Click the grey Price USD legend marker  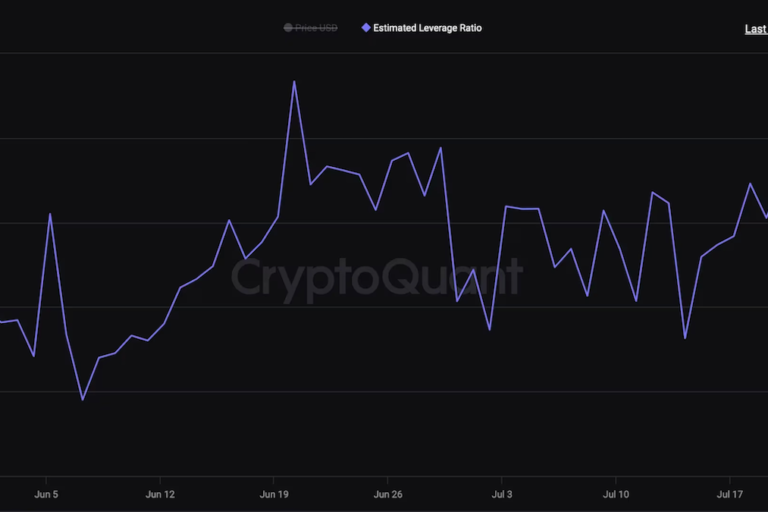click(x=288, y=28)
